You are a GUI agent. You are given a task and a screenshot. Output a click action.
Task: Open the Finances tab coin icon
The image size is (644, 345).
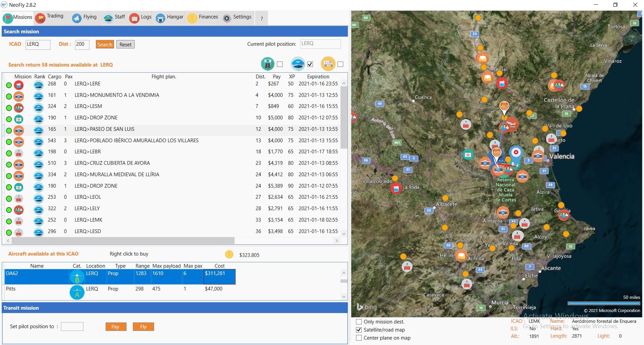(x=192, y=18)
